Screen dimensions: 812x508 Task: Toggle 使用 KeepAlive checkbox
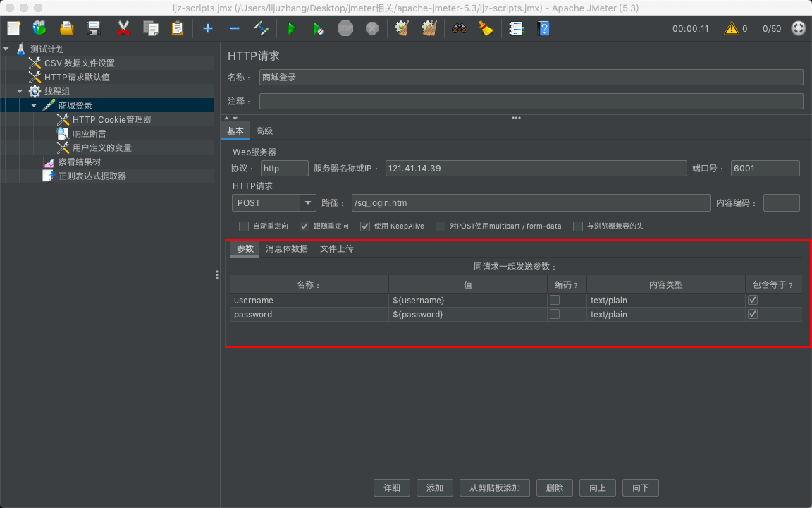[x=365, y=226]
